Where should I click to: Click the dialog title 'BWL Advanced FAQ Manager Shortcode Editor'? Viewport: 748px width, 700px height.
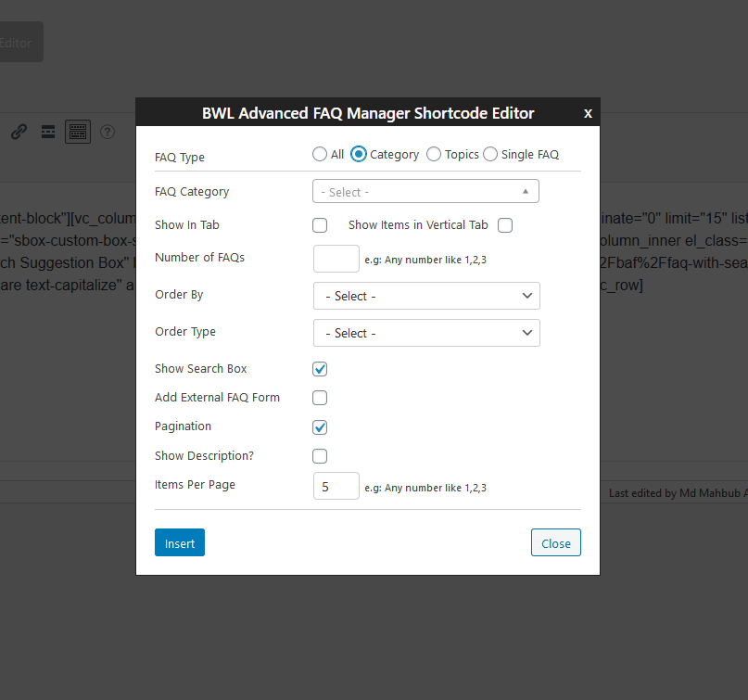point(368,113)
